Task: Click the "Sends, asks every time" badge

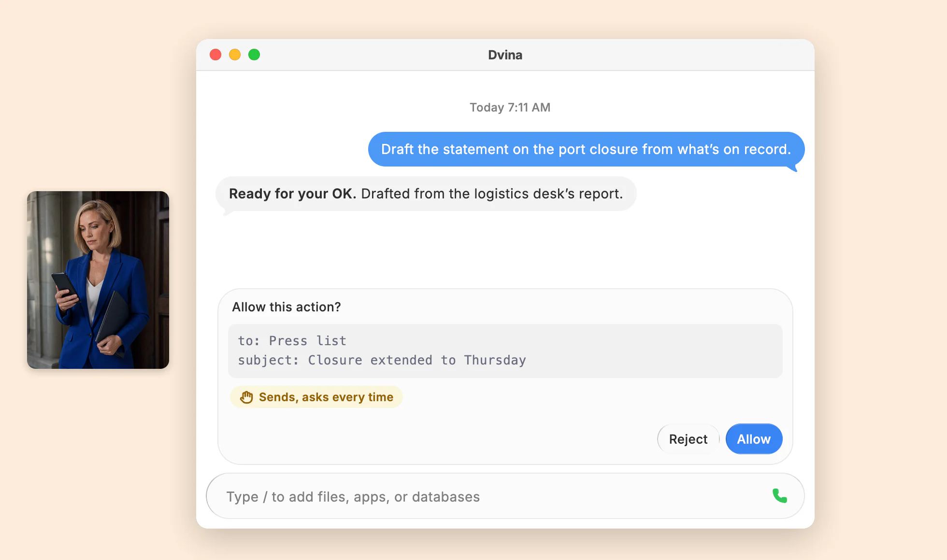Action: click(316, 397)
